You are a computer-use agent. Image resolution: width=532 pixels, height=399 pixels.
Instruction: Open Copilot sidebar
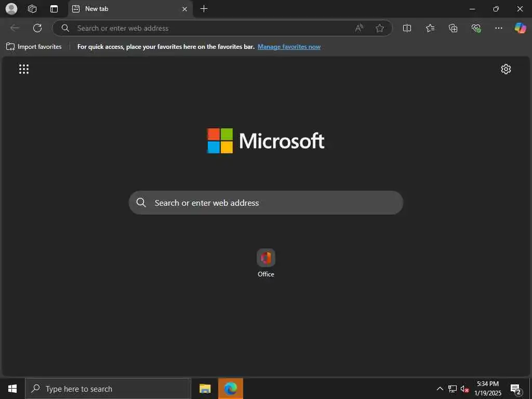tap(520, 28)
